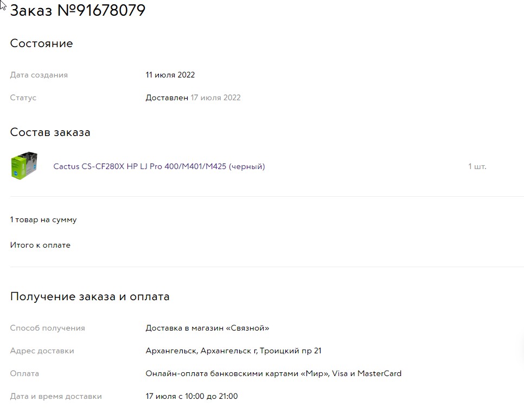Click the Итого к оплате line
Image resolution: width=524 pixels, height=420 pixels.
click(40, 245)
